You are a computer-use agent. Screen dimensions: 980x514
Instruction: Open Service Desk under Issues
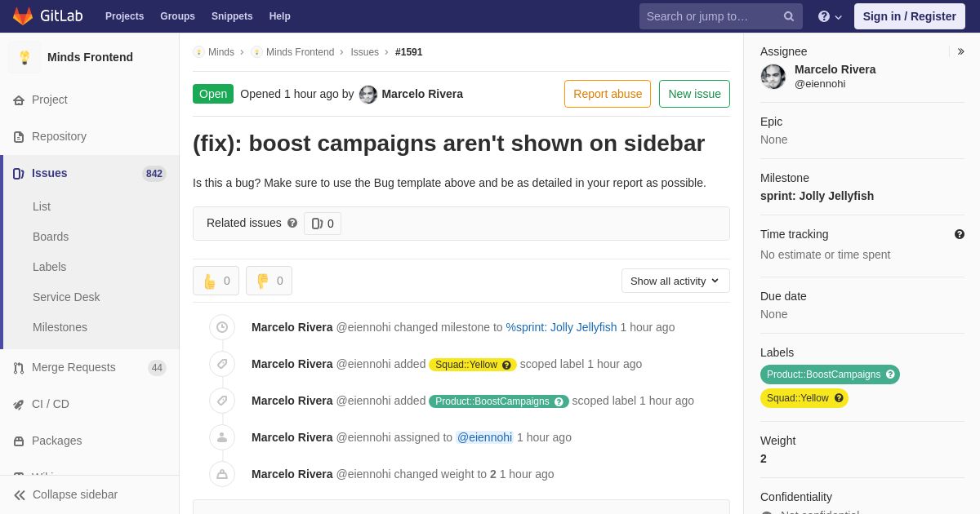coord(66,297)
